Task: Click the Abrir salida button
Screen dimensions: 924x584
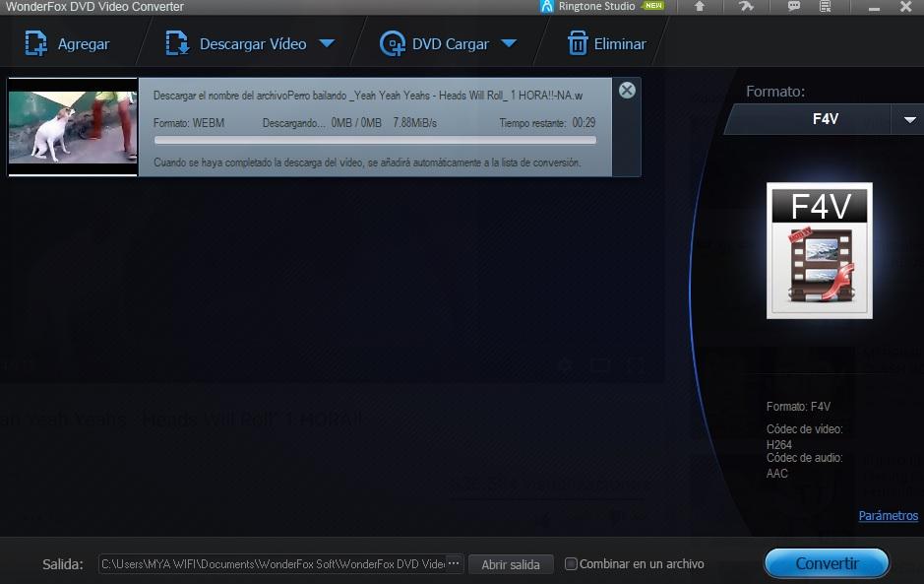Action: point(511,564)
